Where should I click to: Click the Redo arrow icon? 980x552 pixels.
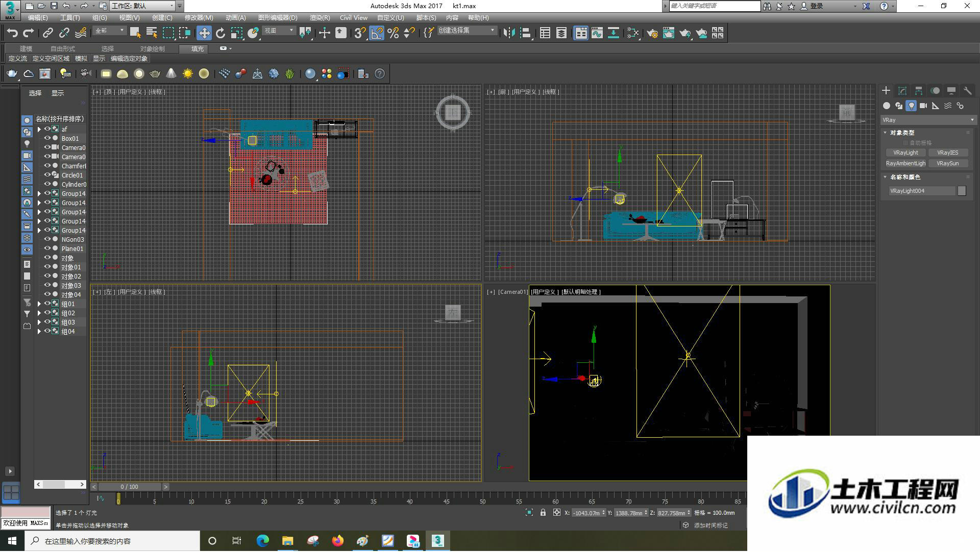29,33
